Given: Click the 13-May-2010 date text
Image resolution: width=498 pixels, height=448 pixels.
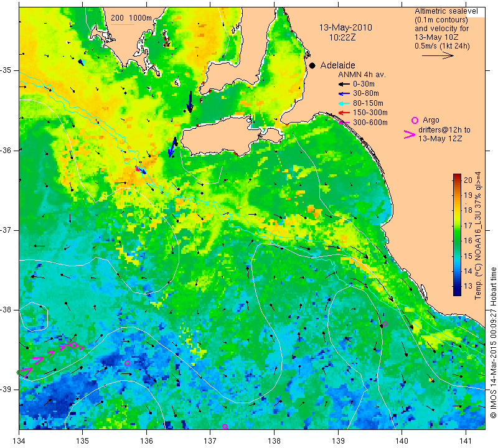Looking at the screenshot, I should pos(345,27).
